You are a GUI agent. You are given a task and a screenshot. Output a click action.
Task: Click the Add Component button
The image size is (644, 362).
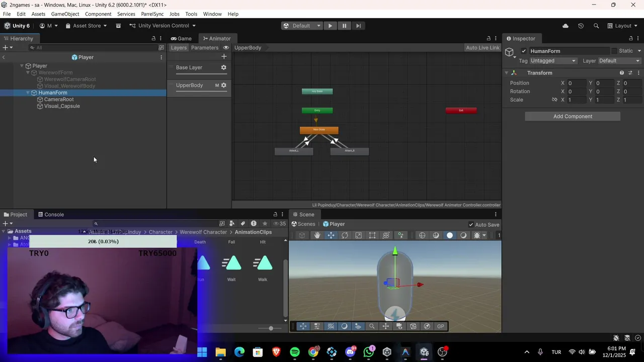click(573, 116)
